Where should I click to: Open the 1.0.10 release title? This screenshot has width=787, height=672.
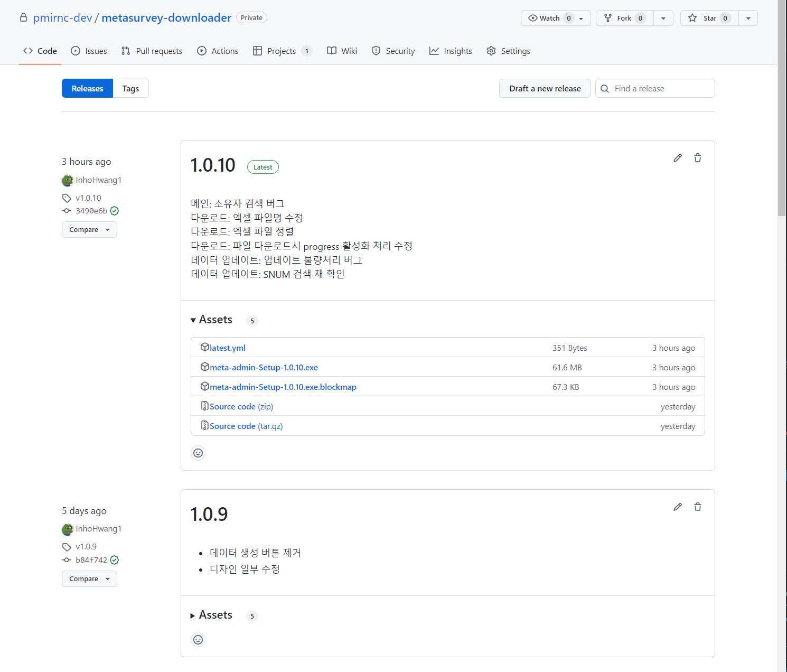213,165
